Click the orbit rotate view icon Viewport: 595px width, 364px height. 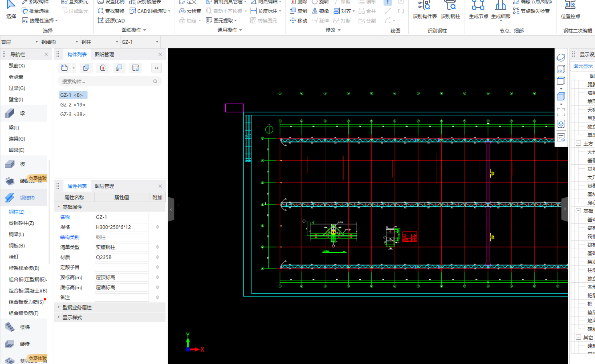[x=561, y=58]
